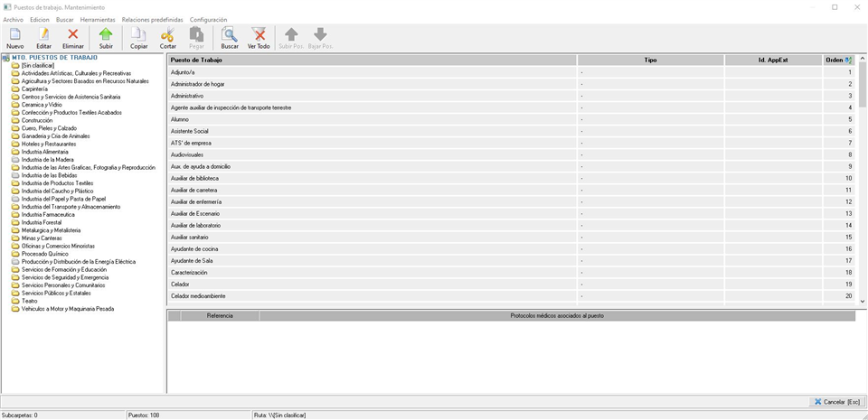The image size is (868, 420).
Task: Select the Administrativo row
Action: click(514, 96)
